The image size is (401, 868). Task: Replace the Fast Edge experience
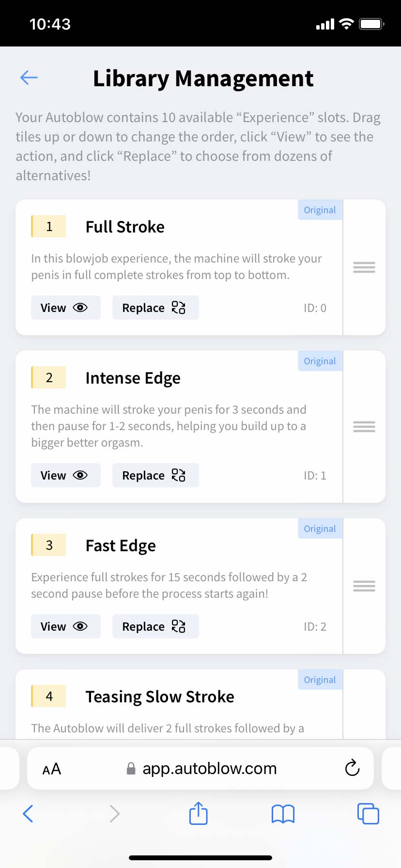[155, 626]
